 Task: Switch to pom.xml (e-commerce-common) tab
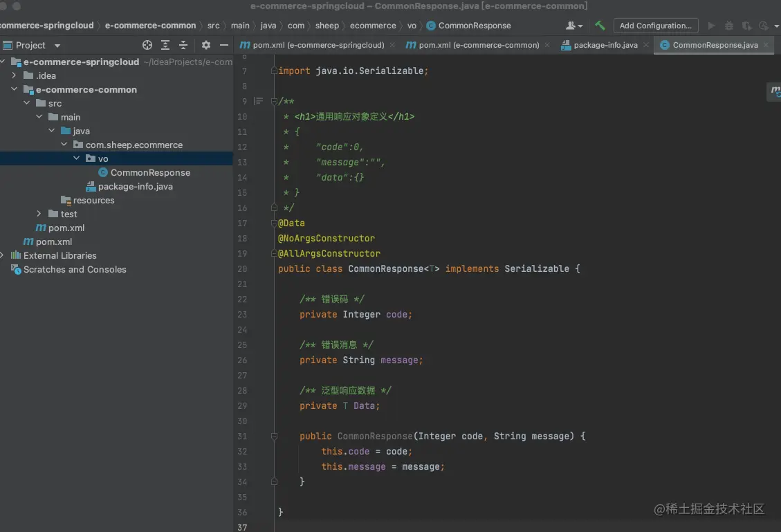tap(479, 45)
